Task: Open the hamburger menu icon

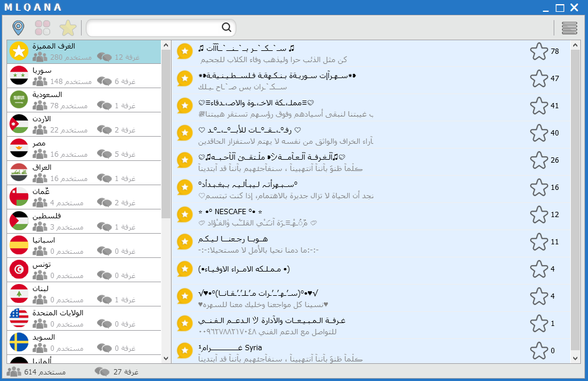Action: pos(569,28)
